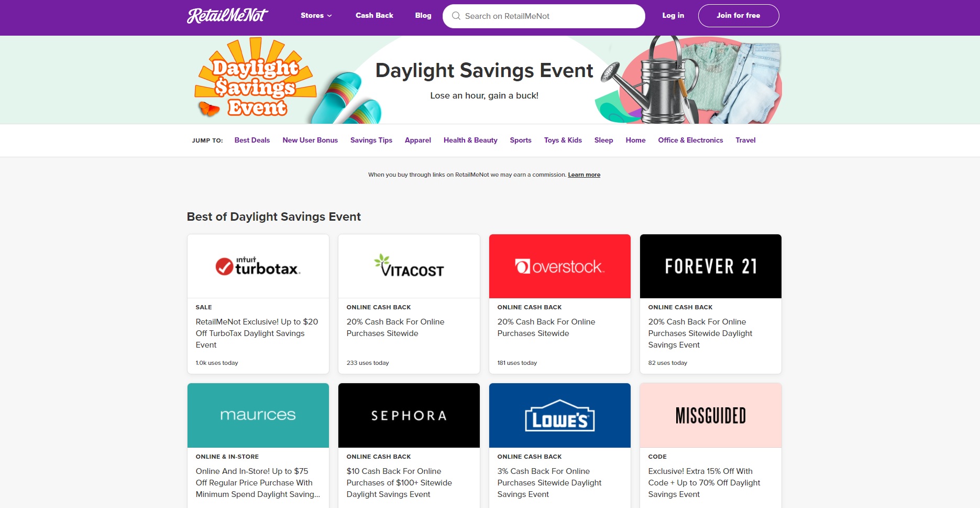This screenshot has width=980, height=508.
Task: Open Sephora $10 Cash Back offer text
Action: tap(399, 483)
